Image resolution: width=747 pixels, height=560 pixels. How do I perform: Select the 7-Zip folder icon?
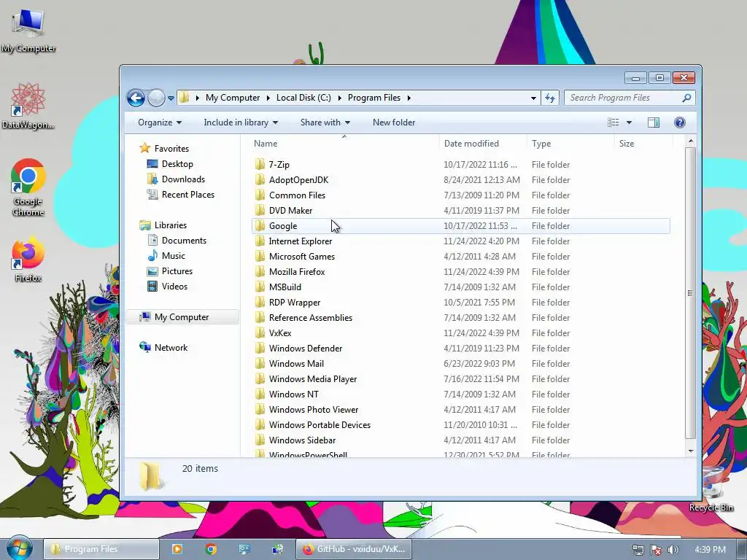[260, 164]
